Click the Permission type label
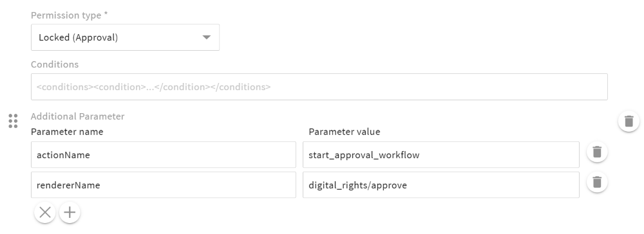This screenshot has height=234, width=644. [x=66, y=15]
